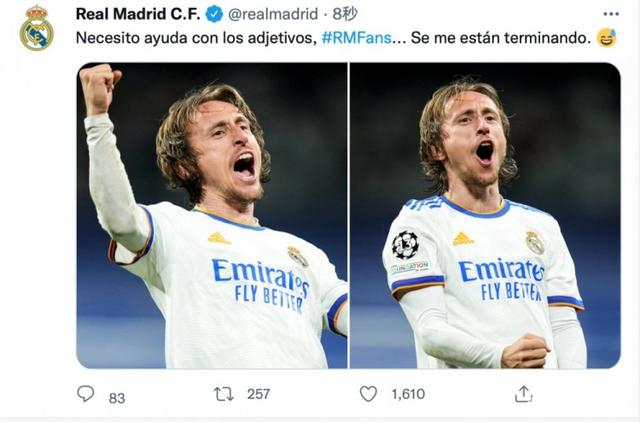Retweet the post with the arrows icon

point(224,394)
